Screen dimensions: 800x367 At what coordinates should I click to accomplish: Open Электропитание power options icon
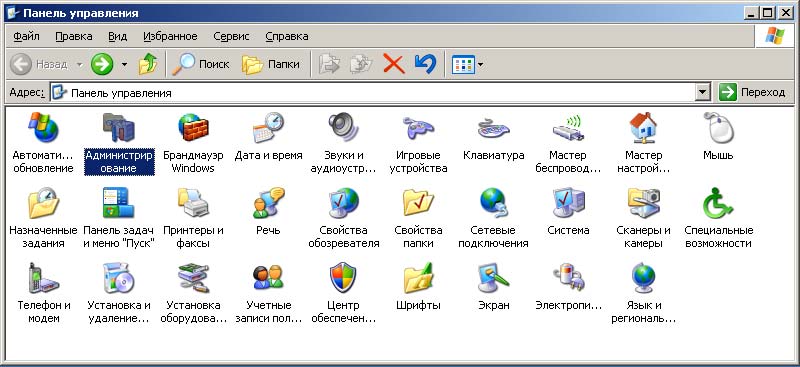coord(568,278)
